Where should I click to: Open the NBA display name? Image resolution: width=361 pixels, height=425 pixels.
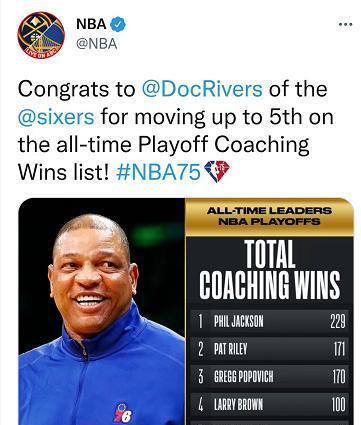point(91,24)
